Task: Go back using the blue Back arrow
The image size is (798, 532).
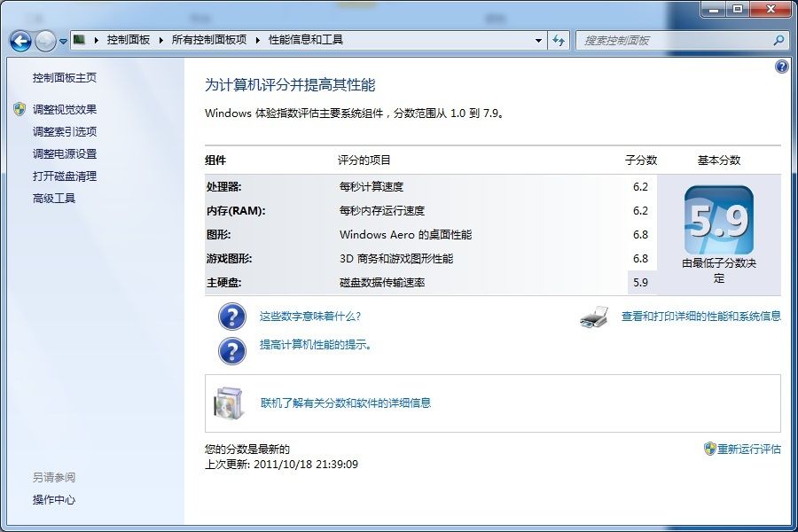Action: [x=21, y=41]
